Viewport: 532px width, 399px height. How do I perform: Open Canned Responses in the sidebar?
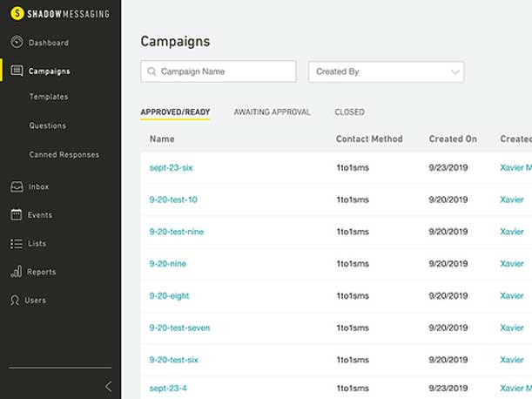tap(64, 155)
